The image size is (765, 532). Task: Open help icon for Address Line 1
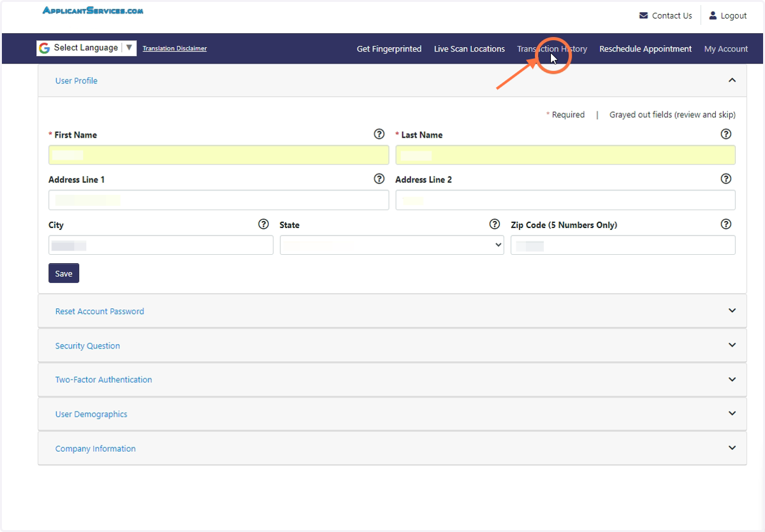coord(379,178)
